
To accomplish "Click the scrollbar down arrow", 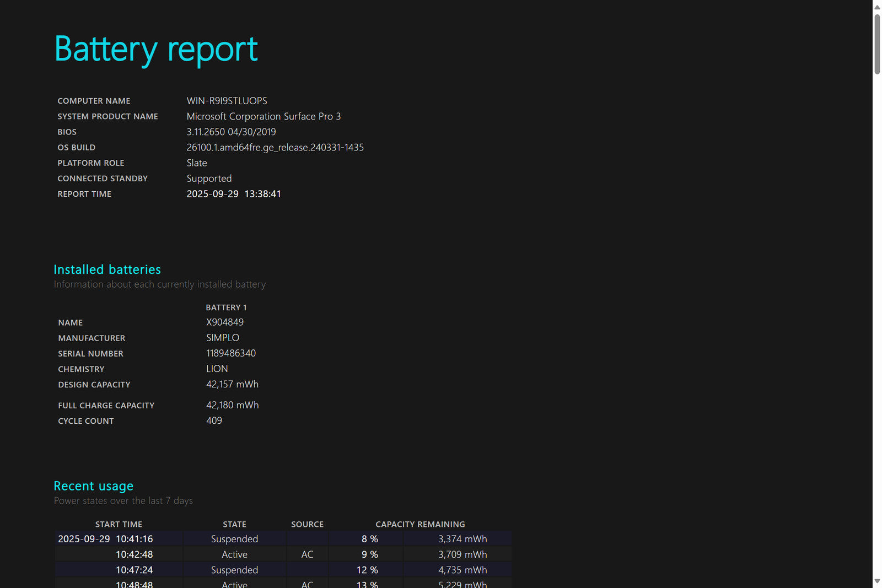I will coord(877,581).
